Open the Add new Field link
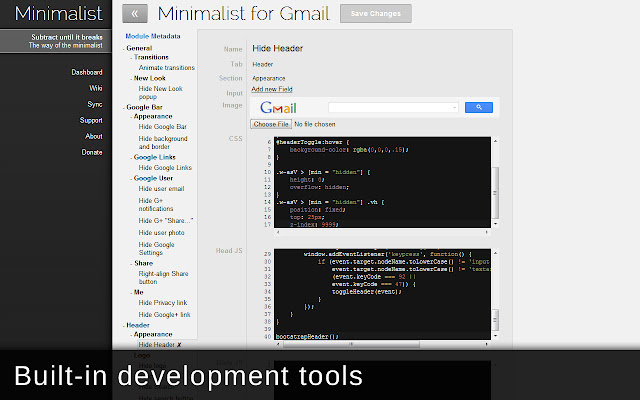The height and width of the screenshot is (400, 640). (x=272, y=89)
